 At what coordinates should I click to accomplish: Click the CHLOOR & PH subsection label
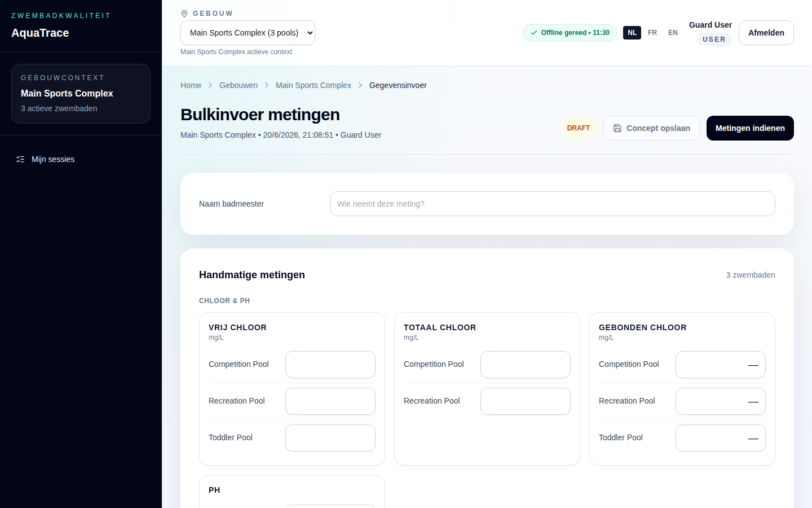pyautogui.click(x=224, y=301)
